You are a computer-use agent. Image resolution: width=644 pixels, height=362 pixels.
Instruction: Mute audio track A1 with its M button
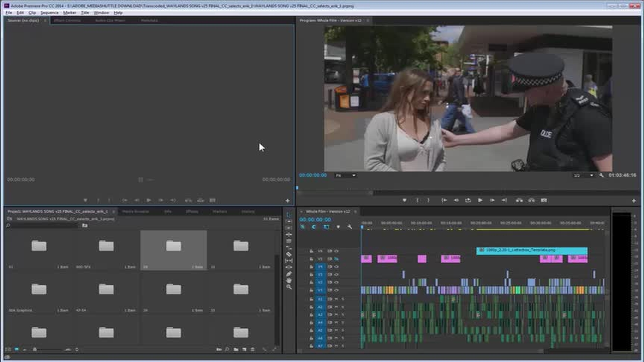(x=336, y=299)
